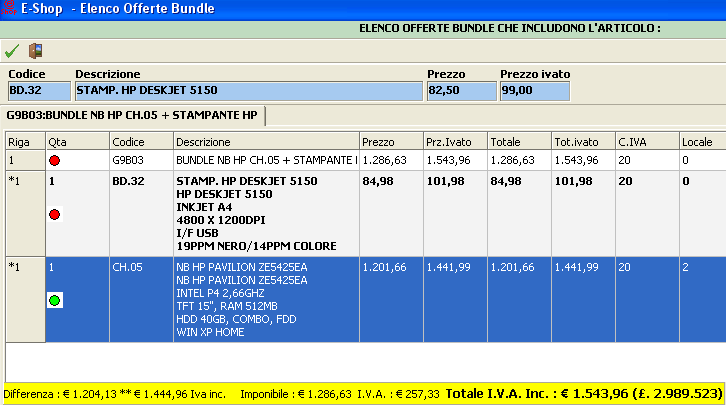Click the Riga column header

point(25,142)
